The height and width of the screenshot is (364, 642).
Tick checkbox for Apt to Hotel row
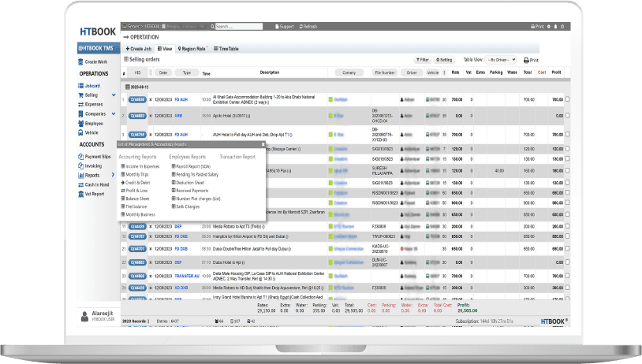(568, 116)
